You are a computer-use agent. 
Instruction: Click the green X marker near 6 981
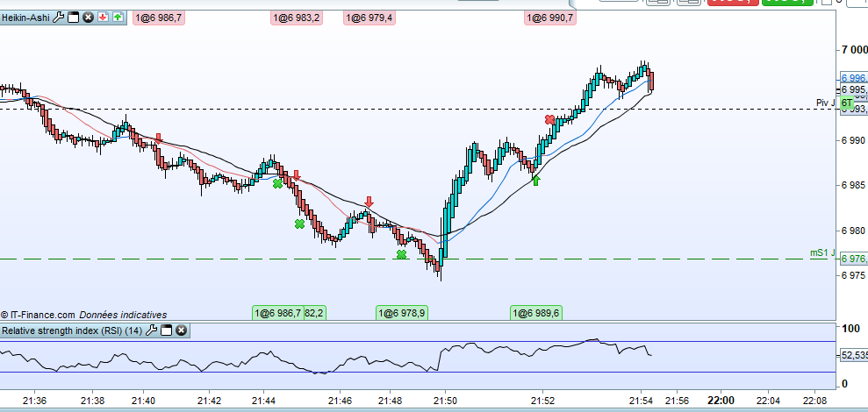(x=299, y=224)
